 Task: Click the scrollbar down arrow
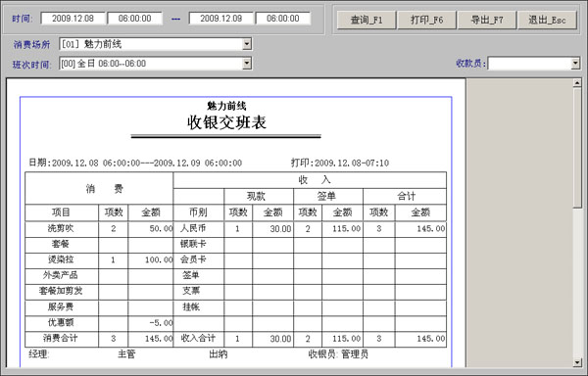(577, 362)
